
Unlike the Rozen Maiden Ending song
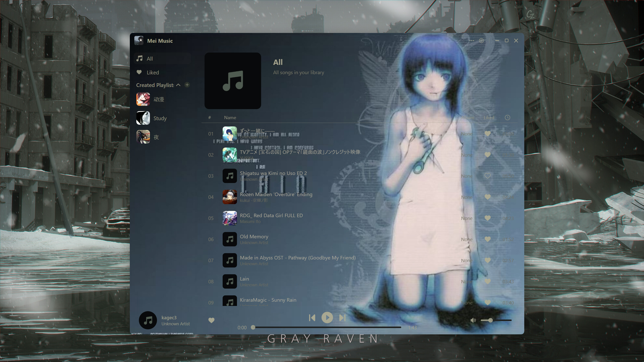[x=488, y=197]
